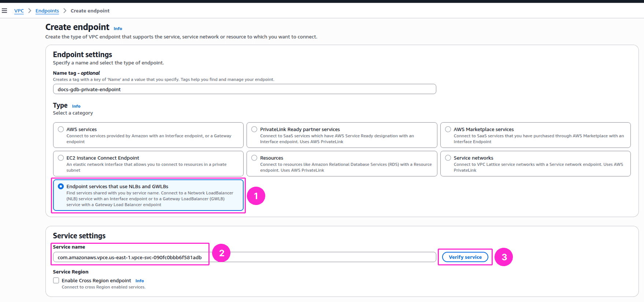Viewport: 644px width, 302px height.
Task: Click the pink step 3 annotation badge
Action: (x=504, y=257)
